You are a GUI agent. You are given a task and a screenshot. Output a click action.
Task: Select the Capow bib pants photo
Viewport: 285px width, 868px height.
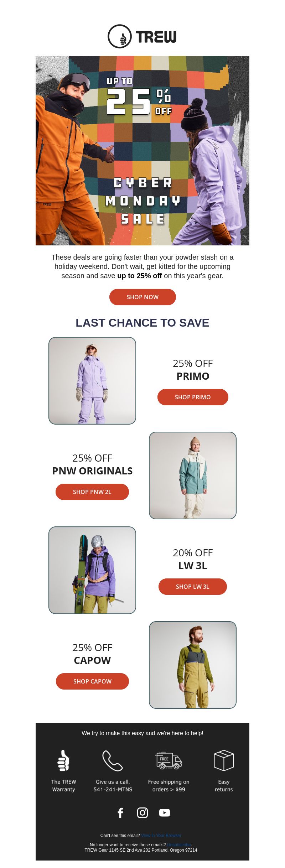[193, 665]
